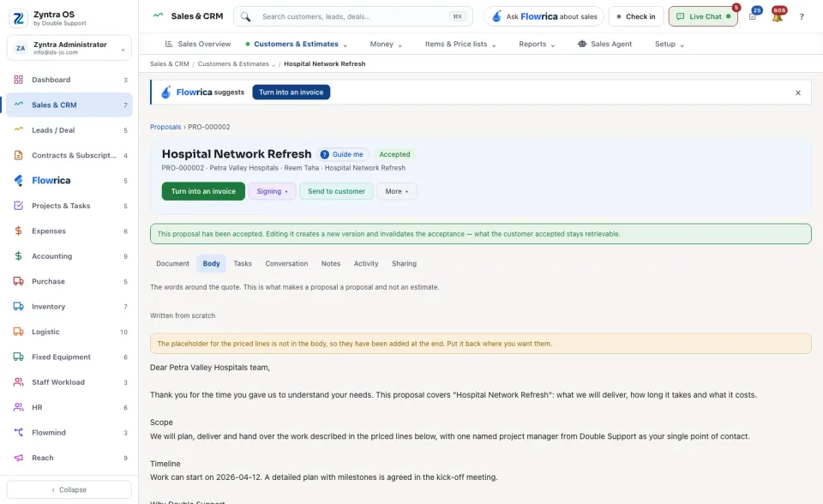Open the Flowrica sidebar item
Viewport: 823px width, 504px height.
69,181
